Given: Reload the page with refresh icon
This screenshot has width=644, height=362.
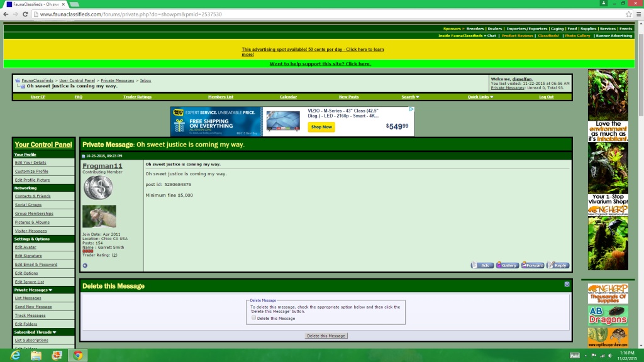Looking at the screenshot, I should pyautogui.click(x=25, y=14).
